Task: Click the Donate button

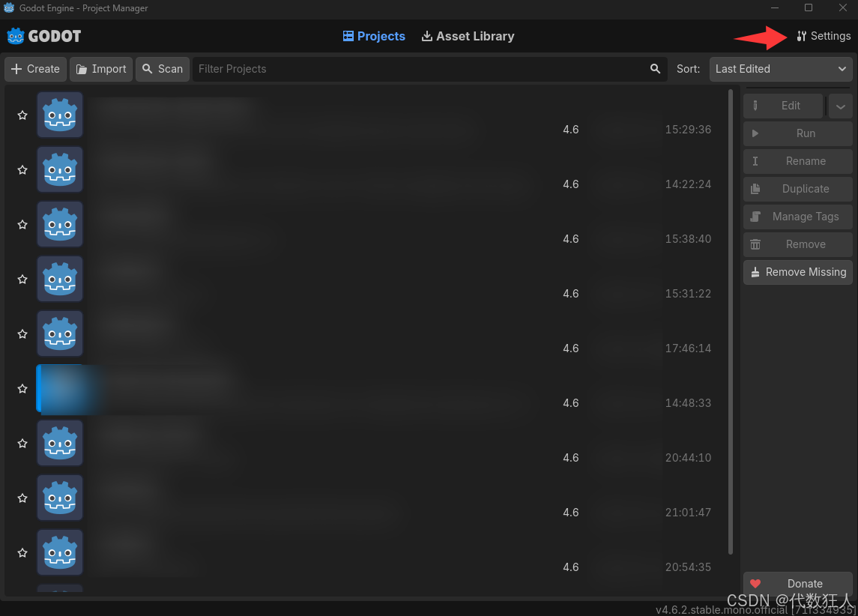Action: [798, 584]
